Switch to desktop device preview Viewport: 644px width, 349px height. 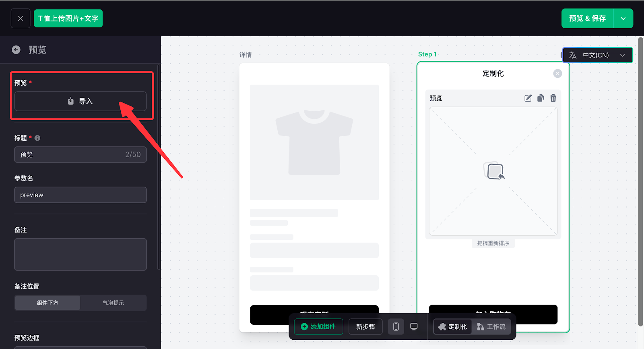tap(414, 326)
